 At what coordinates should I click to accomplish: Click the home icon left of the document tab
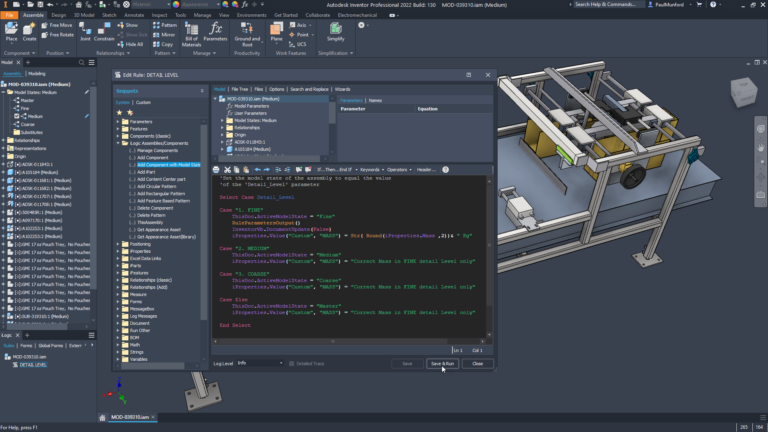[102, 417]
